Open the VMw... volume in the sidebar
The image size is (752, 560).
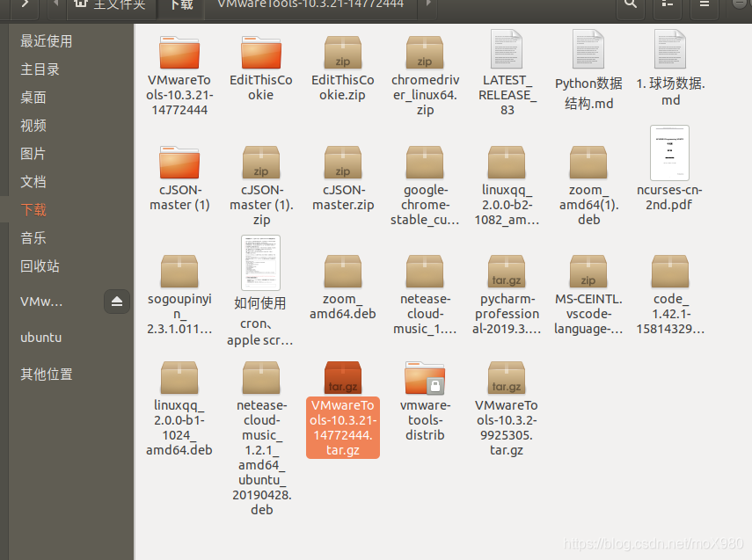[x=41, y=302]
